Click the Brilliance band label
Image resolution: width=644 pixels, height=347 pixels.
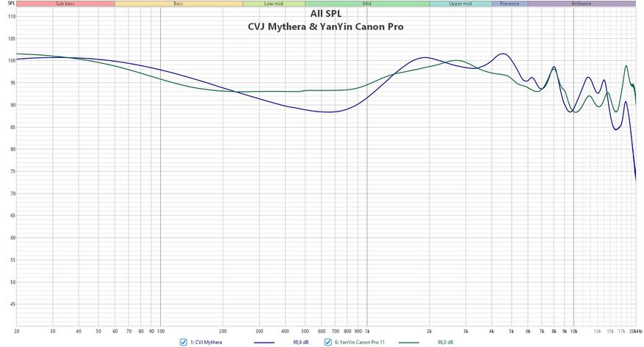tap(582, 4)
